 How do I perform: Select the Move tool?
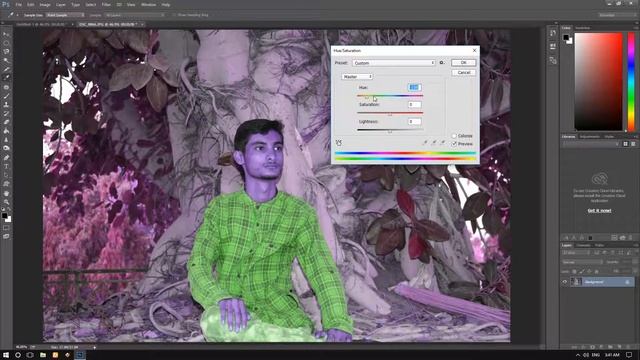click(x=6, y=34)
